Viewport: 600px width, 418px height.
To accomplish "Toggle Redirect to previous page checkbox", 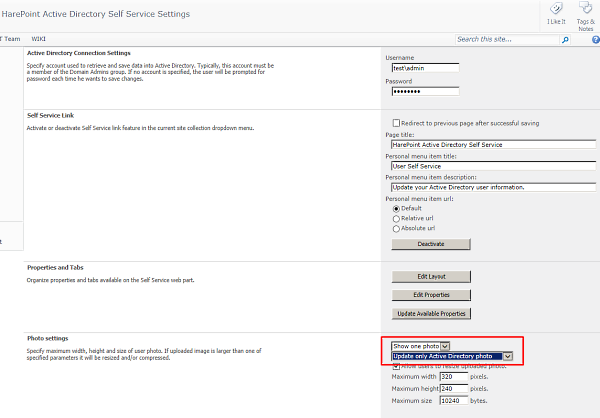I will pyautogui.click(x=390, y=121).
